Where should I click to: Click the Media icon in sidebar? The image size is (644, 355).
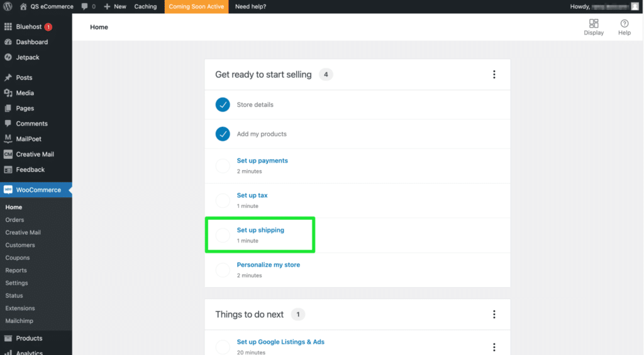[x=8, y=93]
